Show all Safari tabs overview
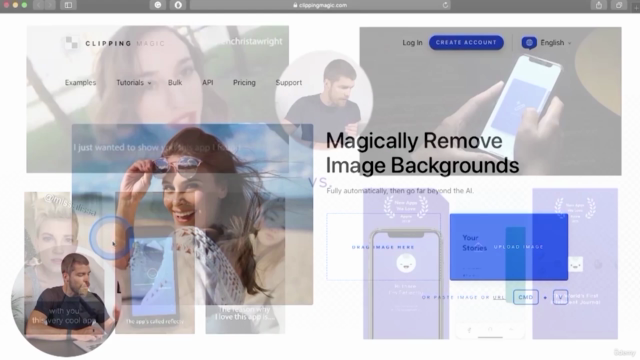The height and width of the screenshot is (360, 640). [619, 5]
